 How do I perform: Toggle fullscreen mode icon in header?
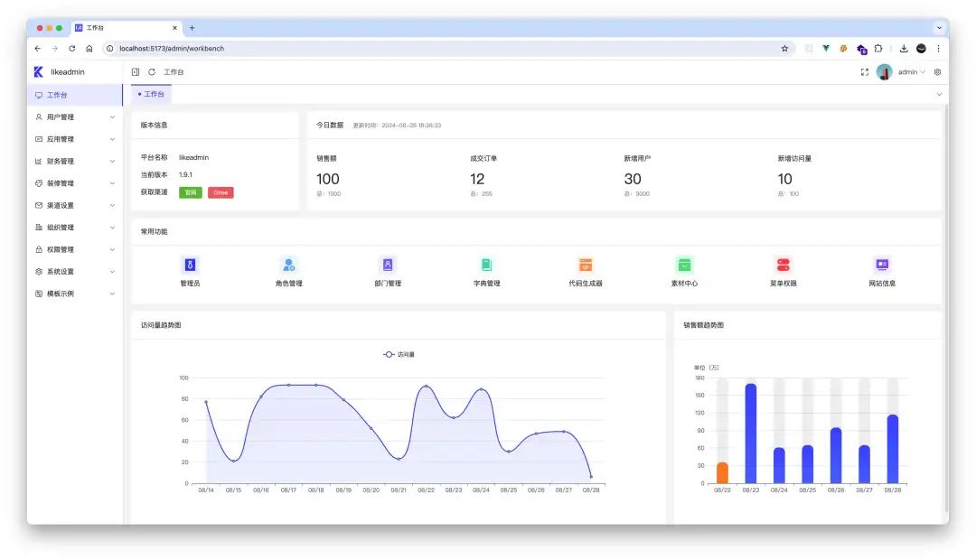coord(865,72)
